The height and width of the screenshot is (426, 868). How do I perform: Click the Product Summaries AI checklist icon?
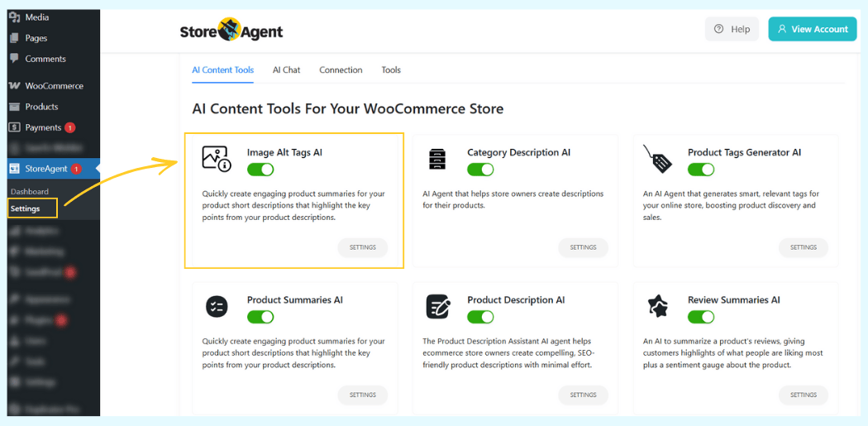click(x=217, y=307)
